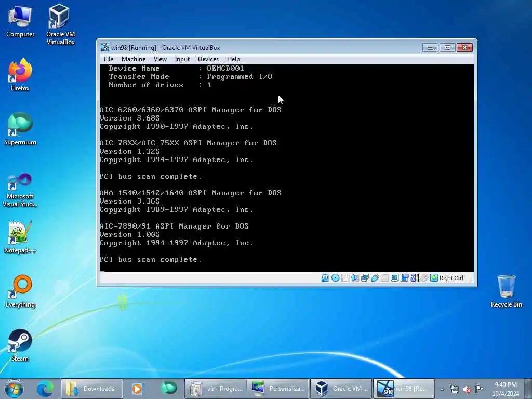Open the View menu
The height and width of the screenshot is (399, 532).
point(160,59)
